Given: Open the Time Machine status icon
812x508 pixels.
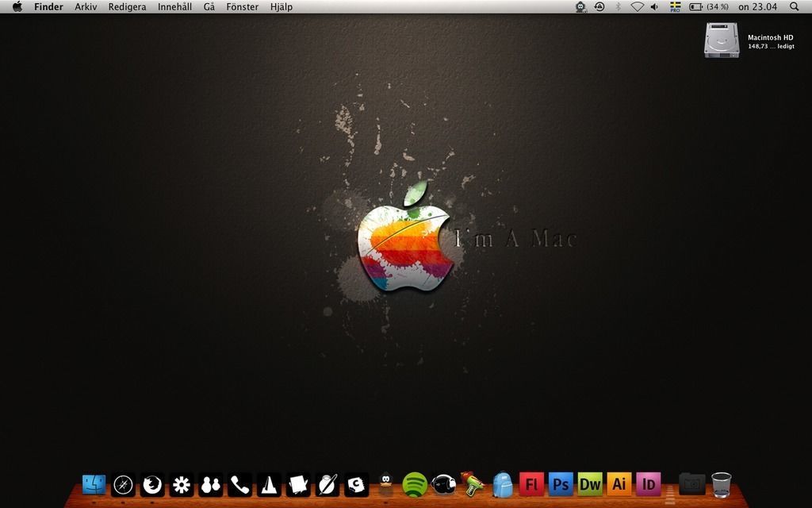Looking at the screenshot, I should [599, 6].
